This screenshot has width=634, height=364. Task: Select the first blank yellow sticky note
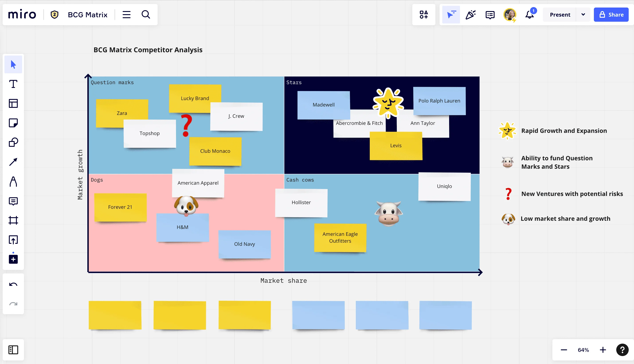[115, 315]
